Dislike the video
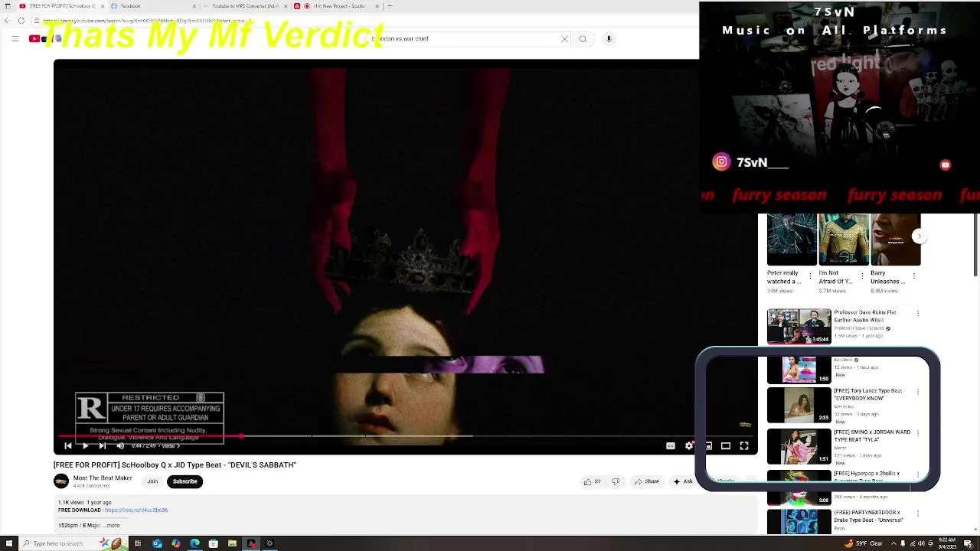This screenshot has height=551, width=980. click(616, 481)
